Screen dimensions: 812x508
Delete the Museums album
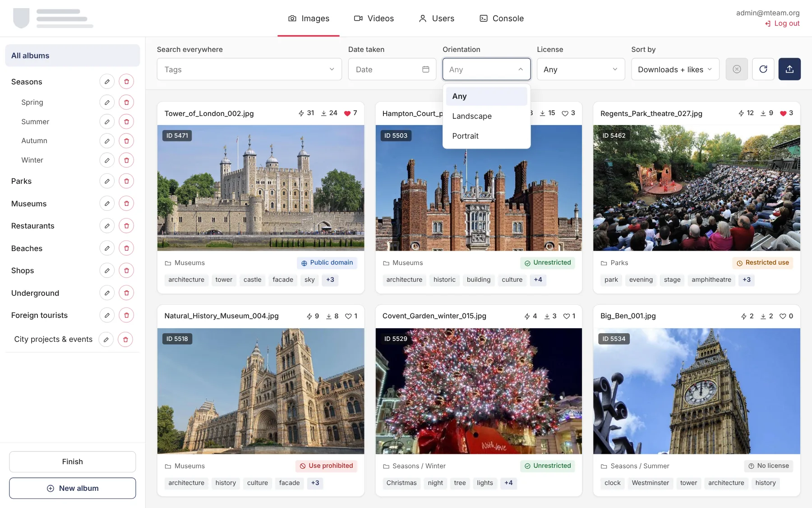pos(126,204)
